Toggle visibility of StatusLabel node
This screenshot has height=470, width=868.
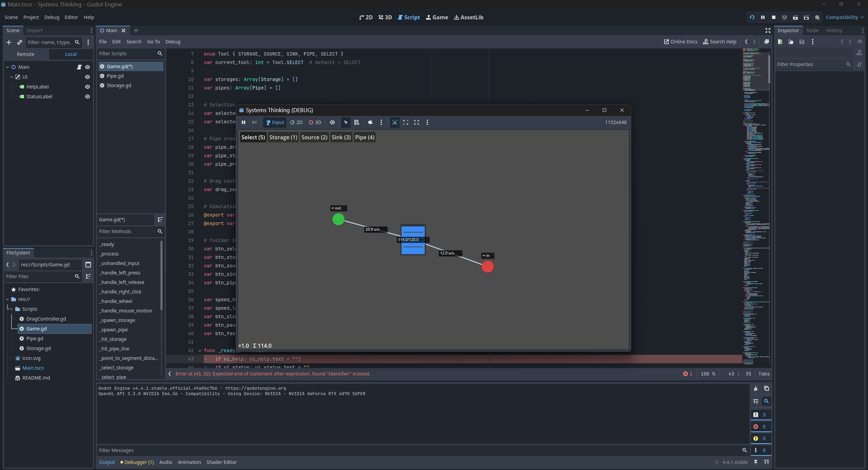click(87, 97)
